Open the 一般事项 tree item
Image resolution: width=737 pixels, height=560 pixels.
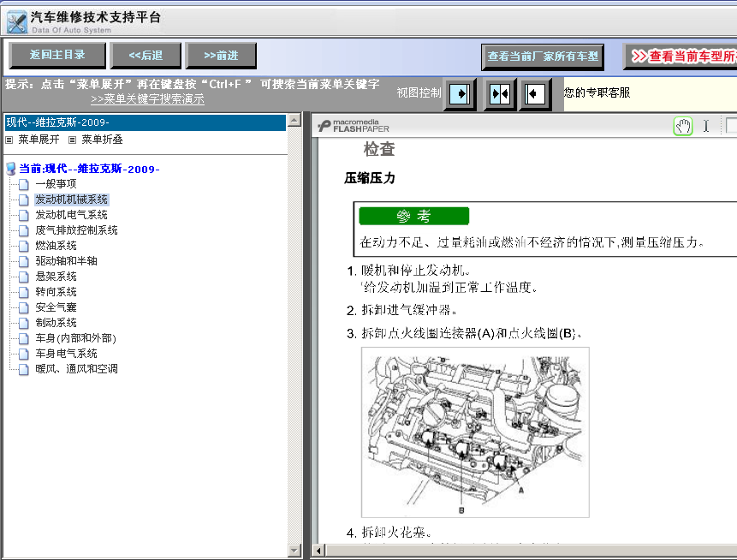pyautogui.click(x=56, y=184)
